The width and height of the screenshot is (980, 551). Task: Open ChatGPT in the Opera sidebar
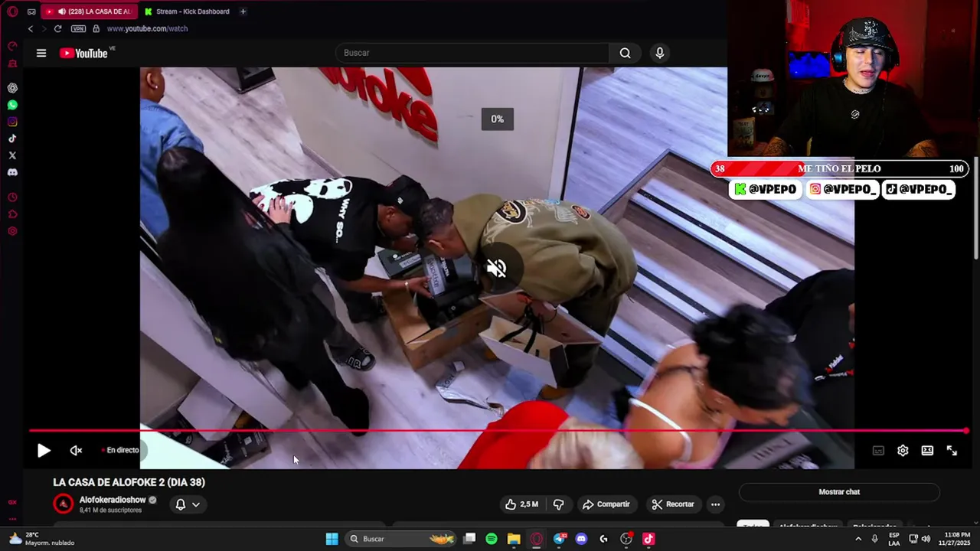click(x=12, y=88)
